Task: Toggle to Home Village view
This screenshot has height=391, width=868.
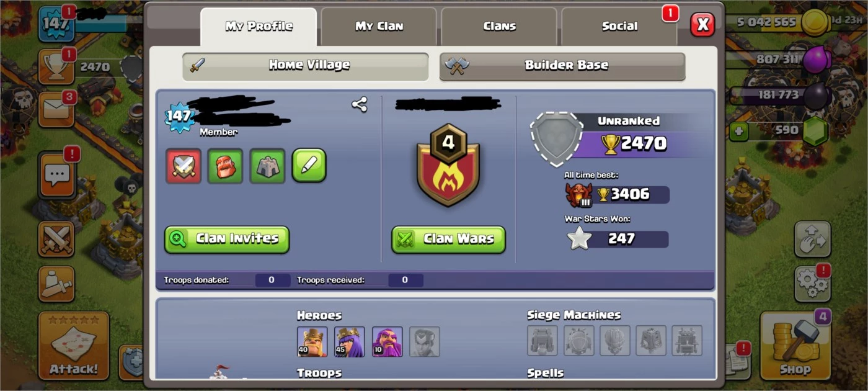Action: pyautogui.click(x=305, y=66)
